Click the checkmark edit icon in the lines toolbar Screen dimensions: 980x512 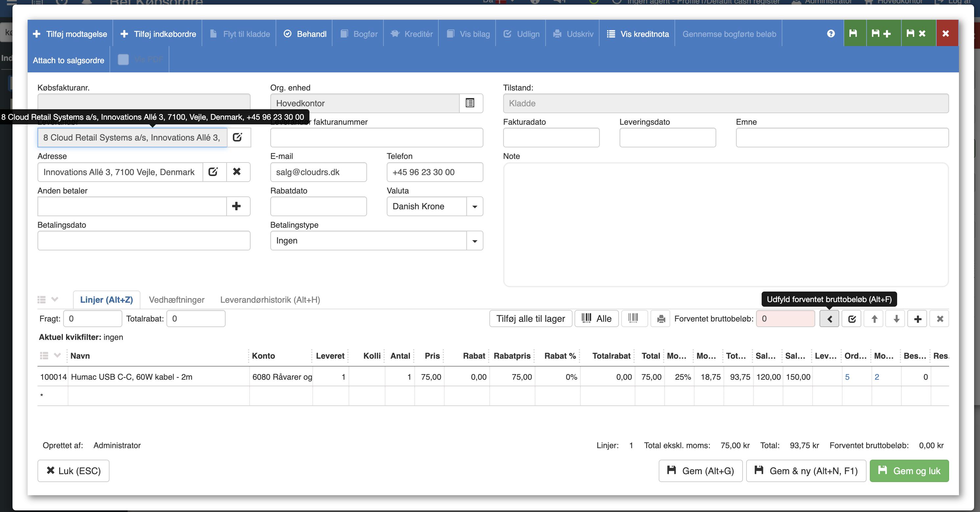pos(852,319)
